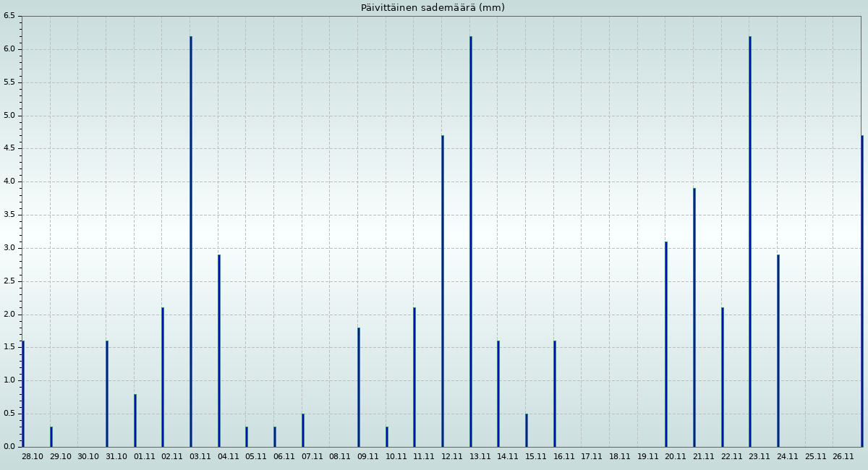Select the 3.1 mm bar before 20.11

point(666,344)
